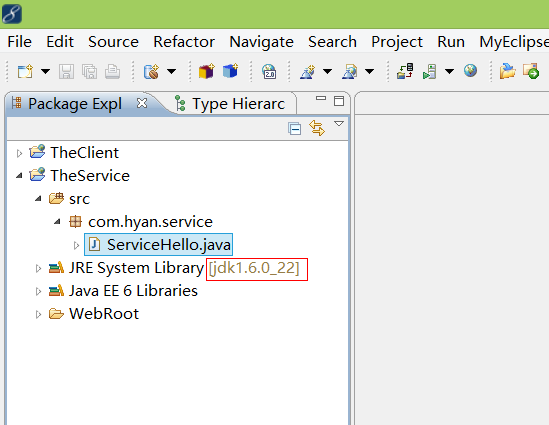Toggle Link with Editor
Screen dimensions: 549x425
click(317, 128)
